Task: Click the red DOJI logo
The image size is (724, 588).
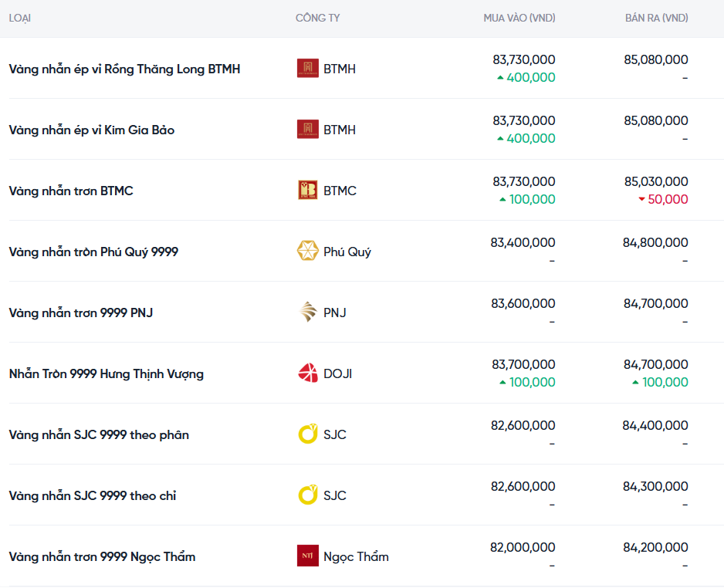Action: click(307, 373)
